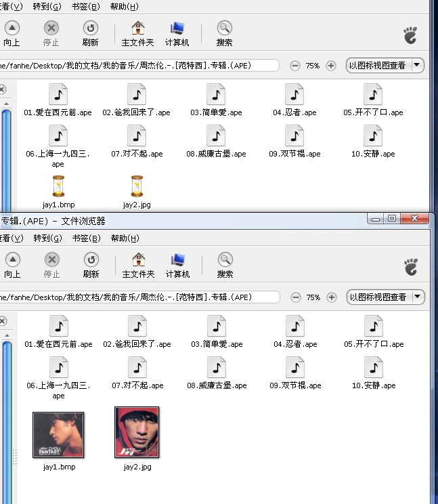Click 75% zoom level in upper window

[313, 66]
